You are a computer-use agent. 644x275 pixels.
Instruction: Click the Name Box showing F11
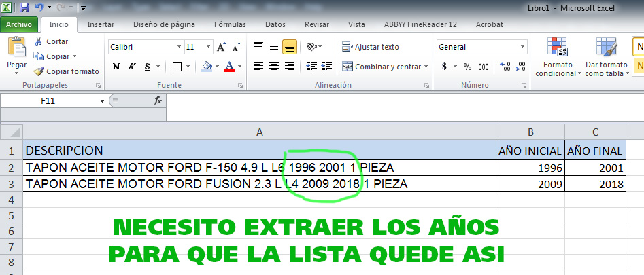coord(48,100)
